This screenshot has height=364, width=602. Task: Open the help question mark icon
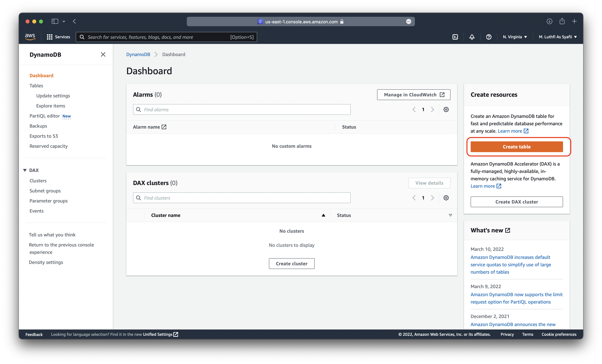488,37
